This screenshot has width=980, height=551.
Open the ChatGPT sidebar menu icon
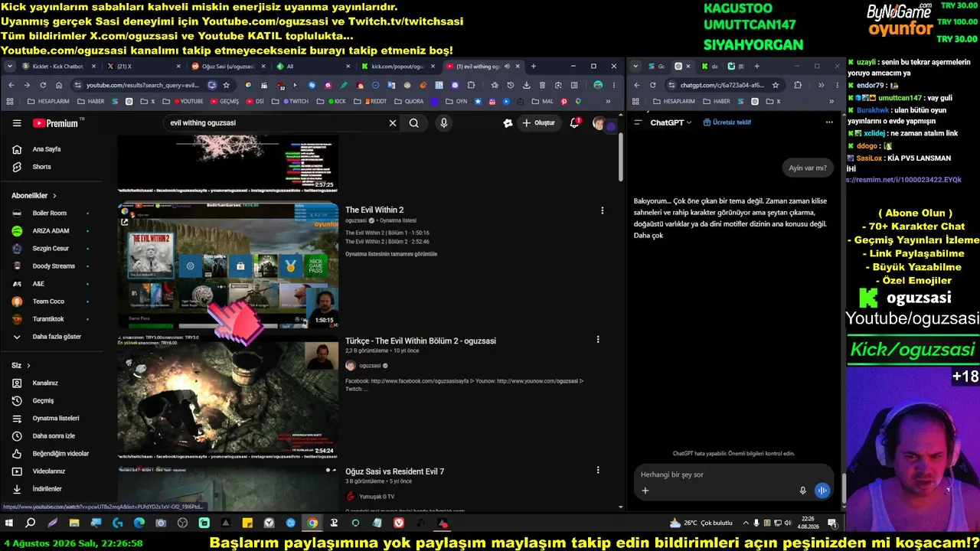tap(638, 122)
